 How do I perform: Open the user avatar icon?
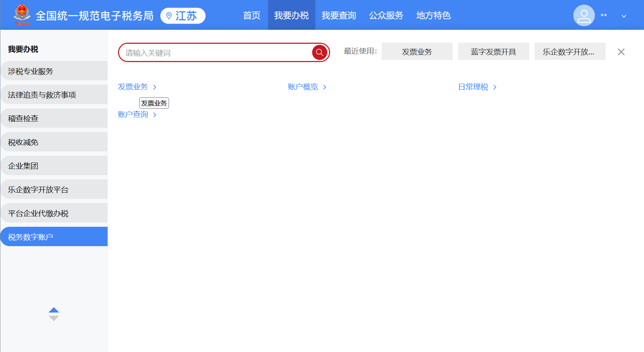click(x=584, y=15)
